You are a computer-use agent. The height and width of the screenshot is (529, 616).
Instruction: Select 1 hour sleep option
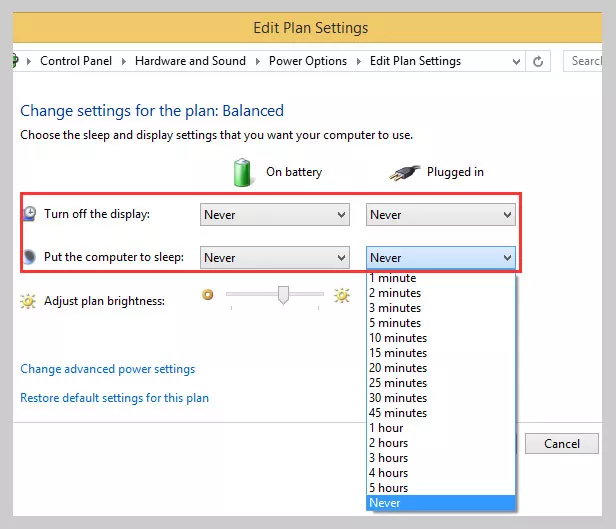[440, 428]
